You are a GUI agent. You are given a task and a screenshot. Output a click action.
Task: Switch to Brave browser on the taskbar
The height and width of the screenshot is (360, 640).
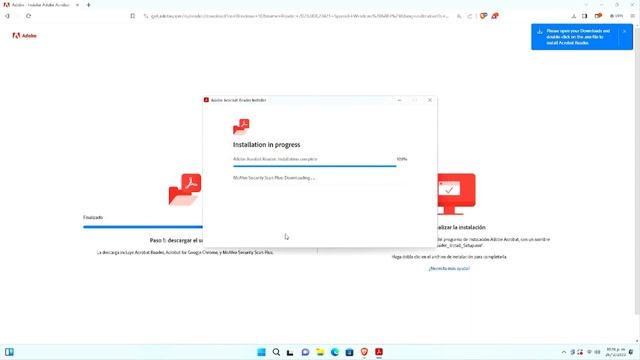364,352
